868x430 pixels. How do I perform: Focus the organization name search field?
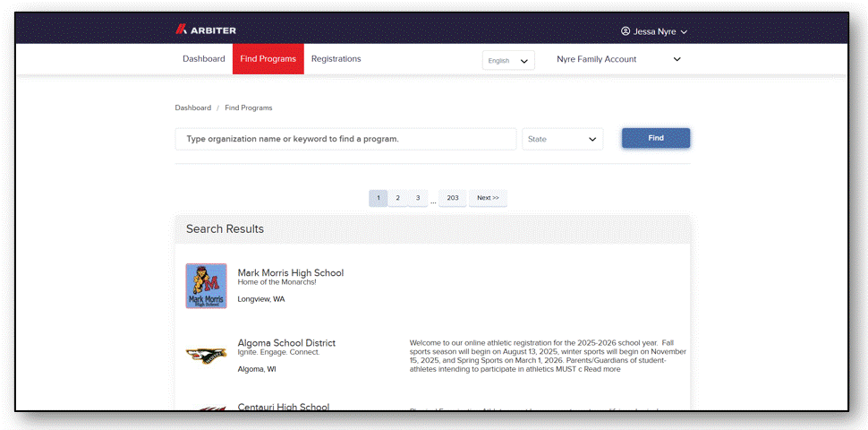click(346, 139)
